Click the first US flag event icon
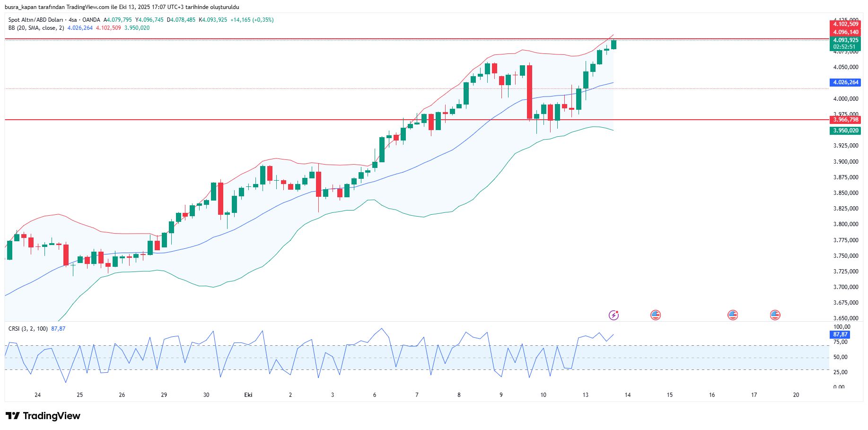 [655, 315]
